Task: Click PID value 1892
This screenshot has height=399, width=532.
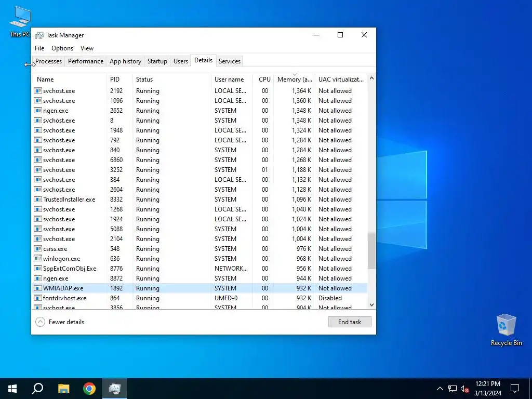Action: [x=116, y=288]
